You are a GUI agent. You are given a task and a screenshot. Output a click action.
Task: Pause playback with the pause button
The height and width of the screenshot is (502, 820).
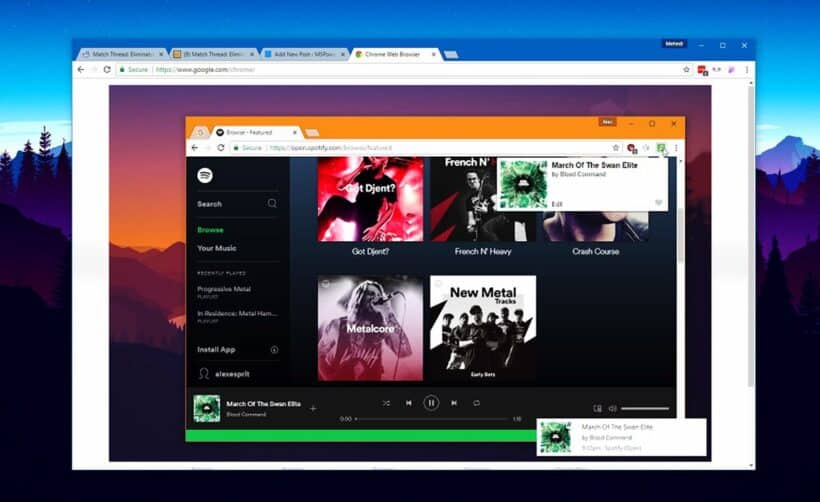pos(431,403)
